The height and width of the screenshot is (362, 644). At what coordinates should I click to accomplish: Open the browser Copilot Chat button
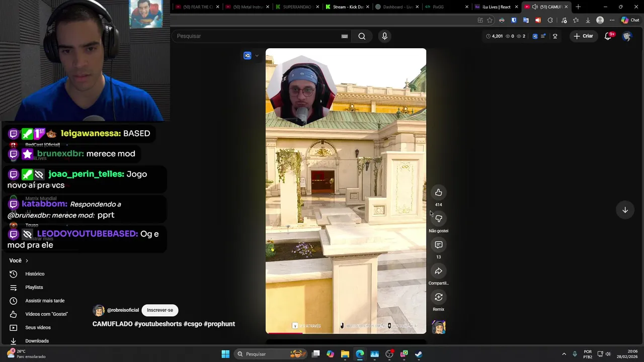coord(630,20)
